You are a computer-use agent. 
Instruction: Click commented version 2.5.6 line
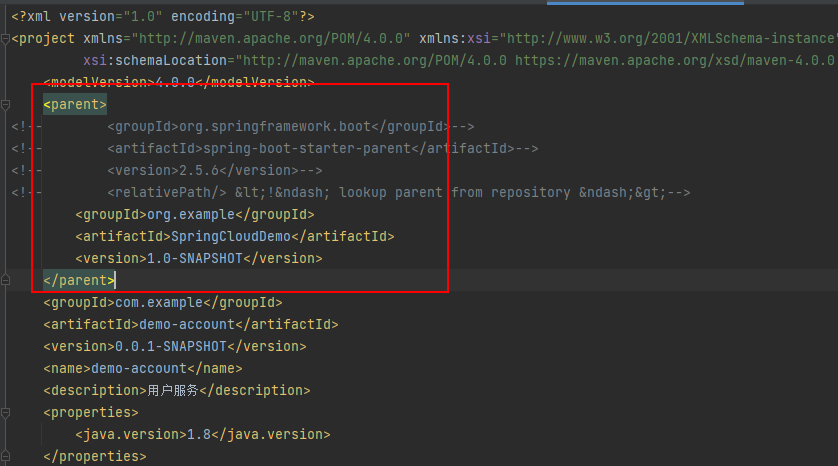point(215,170)
